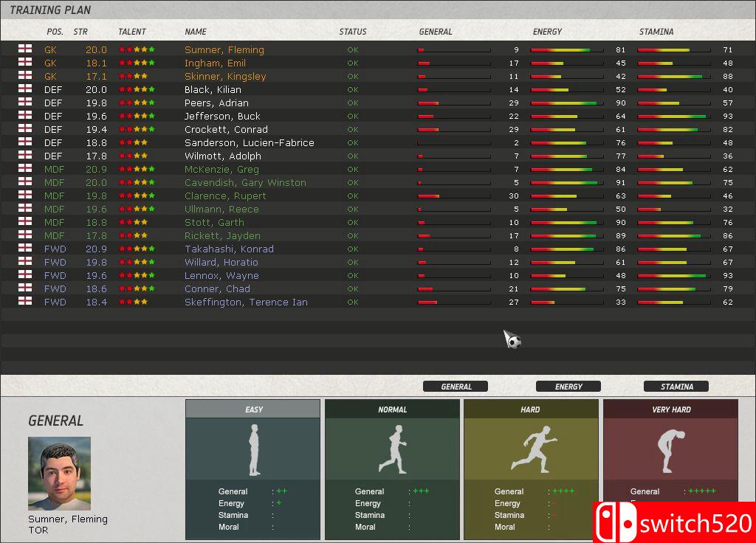Click the general progress bar for Clarence, Rupert
Screen dimensions: 756x543
click(x=453, y=196)
